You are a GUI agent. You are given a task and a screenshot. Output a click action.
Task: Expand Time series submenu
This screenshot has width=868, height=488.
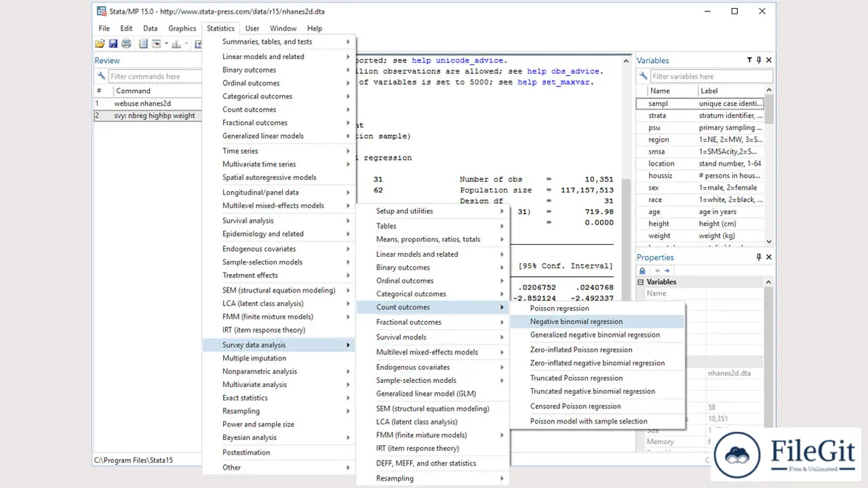(x=279, y=151)
